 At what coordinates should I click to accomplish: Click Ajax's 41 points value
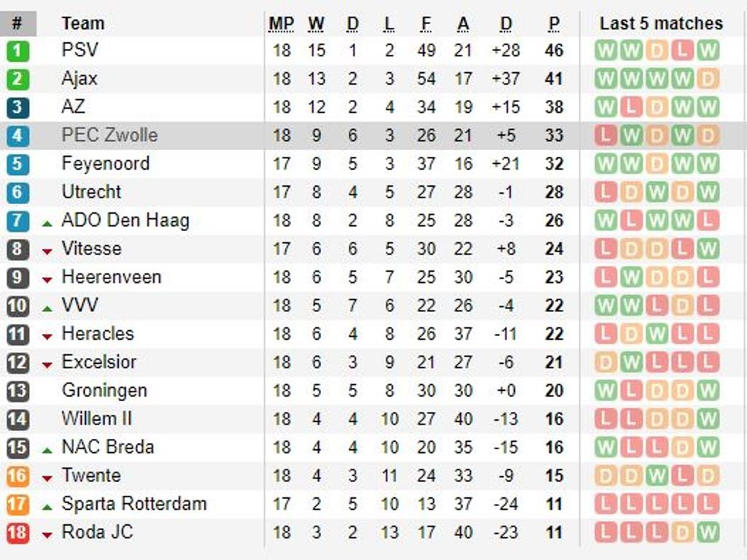pyautogui.click(x=554, y=79)
